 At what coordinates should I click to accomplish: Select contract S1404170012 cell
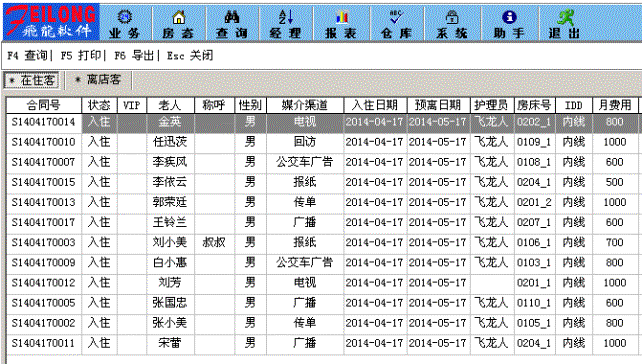tap(44, 283)
